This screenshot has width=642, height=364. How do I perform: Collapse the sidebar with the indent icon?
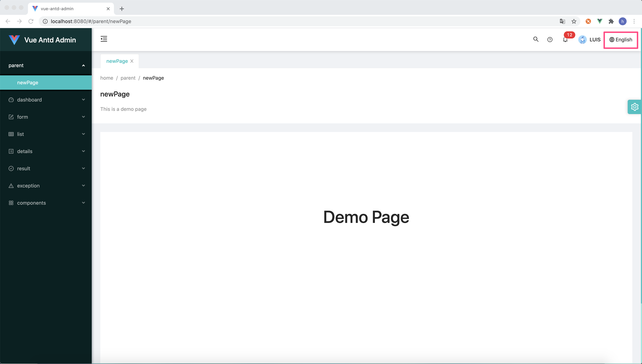click(x=104, y=39)
